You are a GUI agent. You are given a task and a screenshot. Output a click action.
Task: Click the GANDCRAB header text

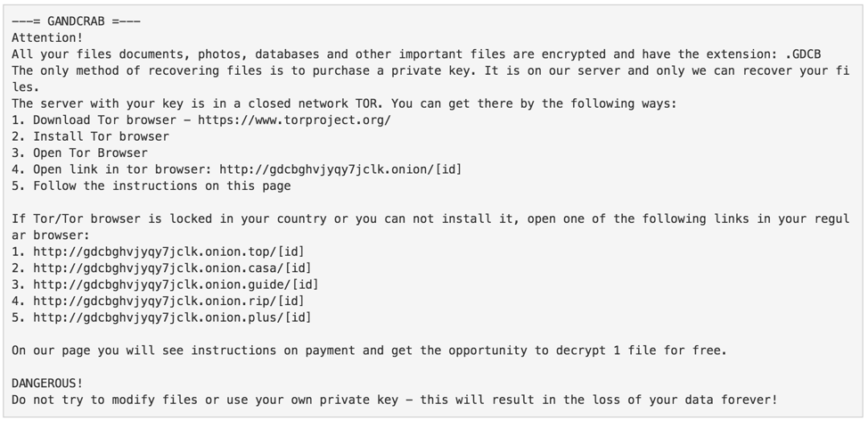click(76, 21)
